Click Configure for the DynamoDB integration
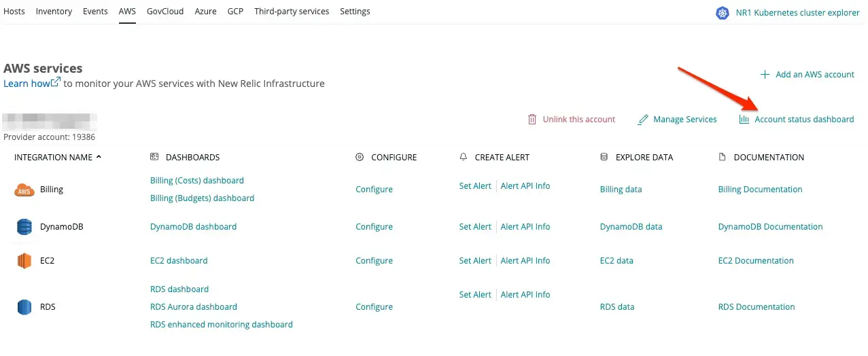The image size is (868, 356). [374, 227]
